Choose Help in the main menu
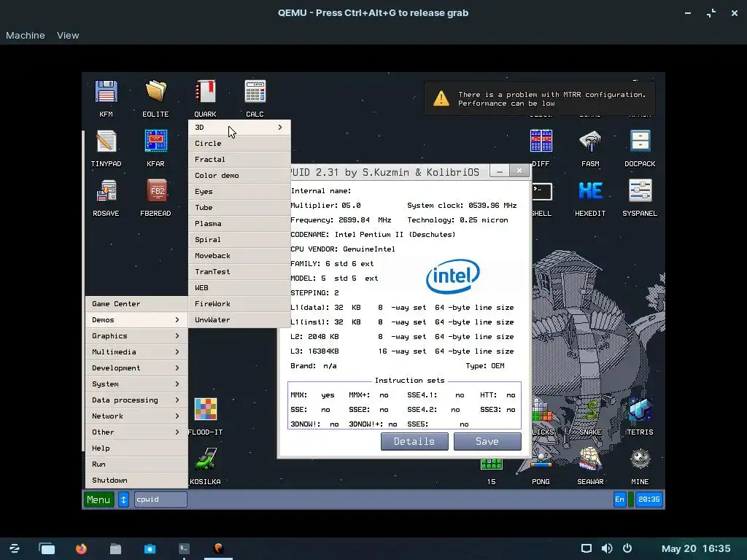The height and width of the screenshot is (560, 747). (x=136, y=448)
